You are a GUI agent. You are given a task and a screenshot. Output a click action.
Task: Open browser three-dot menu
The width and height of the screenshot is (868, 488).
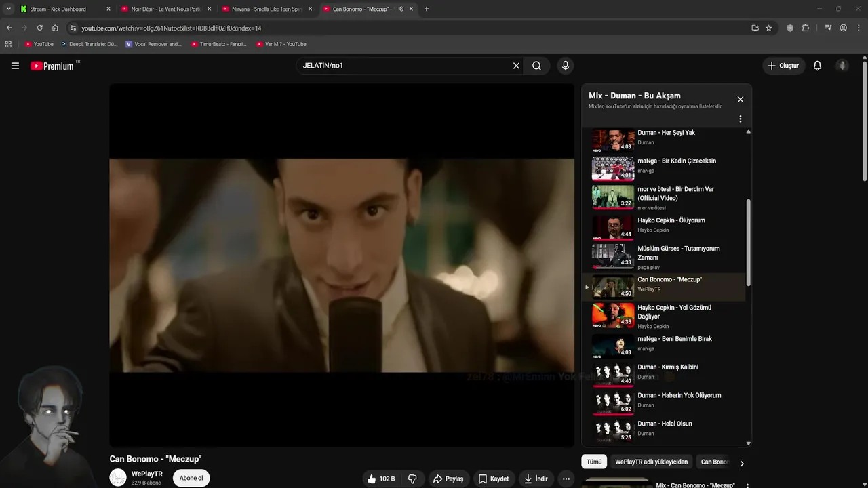(859, 28)
